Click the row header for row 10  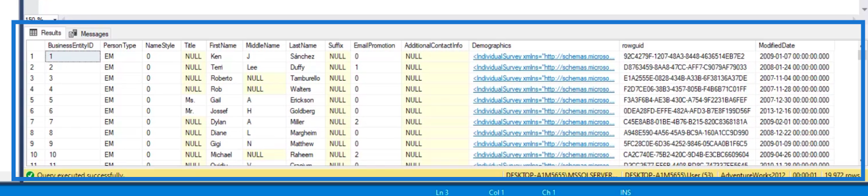(36, 154)
